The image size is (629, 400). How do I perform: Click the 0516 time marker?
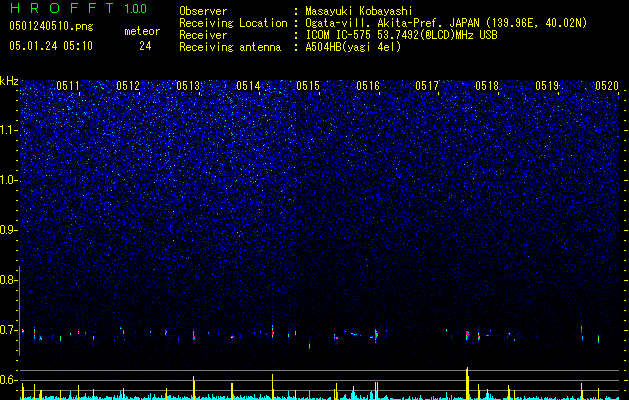click(x=368, y=86)
